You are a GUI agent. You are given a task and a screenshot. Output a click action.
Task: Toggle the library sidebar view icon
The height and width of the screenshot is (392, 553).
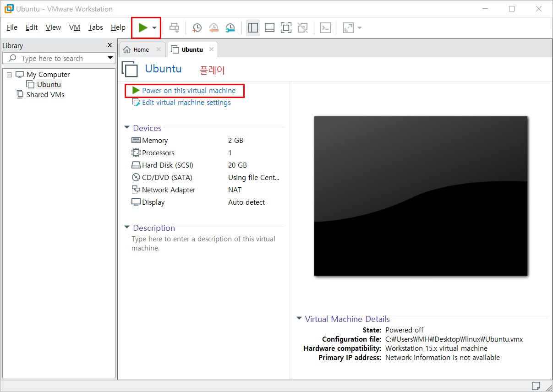pyautogui.click(x=253, y=27)
